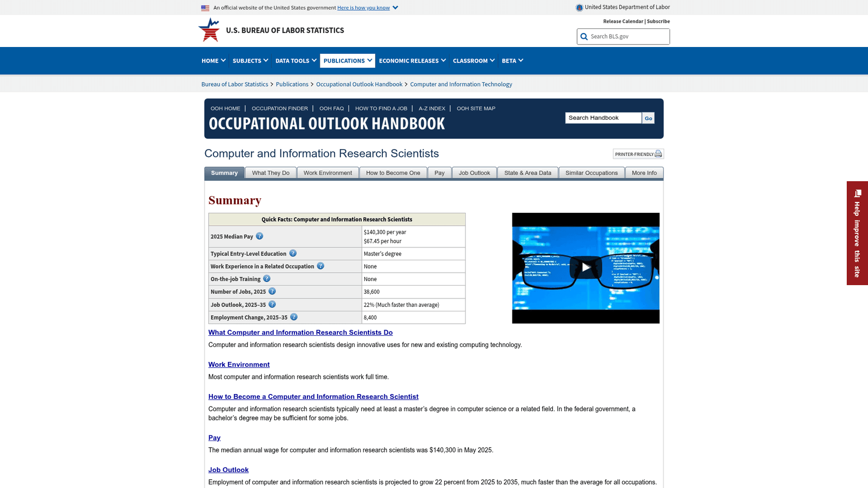Open What Computer and Information Research Scientists Do link

(300, 333)
